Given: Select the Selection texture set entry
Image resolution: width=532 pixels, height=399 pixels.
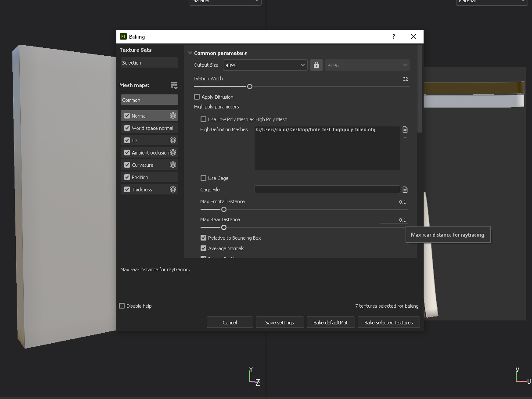Looking at the screenshot, I should tap(149, 63).
